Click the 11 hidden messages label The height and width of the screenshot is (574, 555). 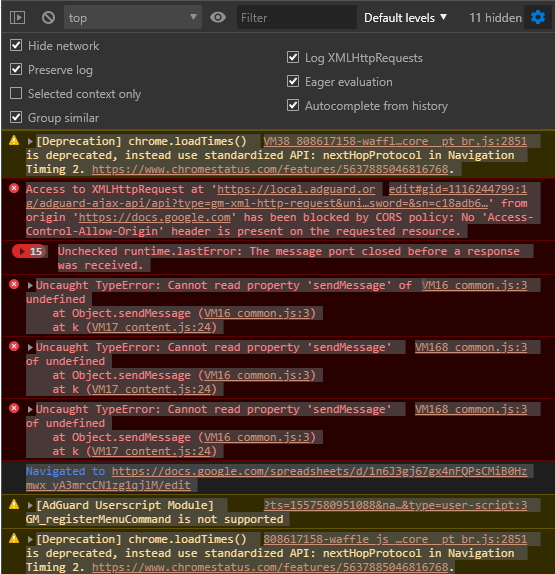click(495, 18)
